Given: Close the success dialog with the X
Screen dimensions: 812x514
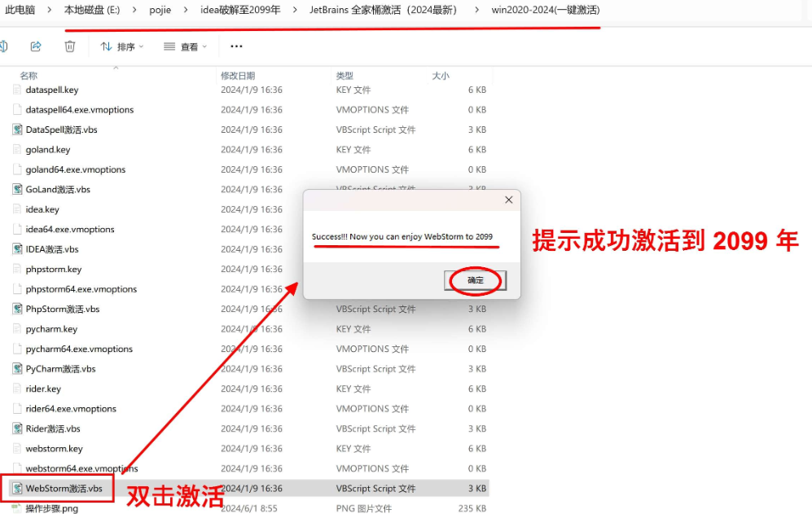Looking at the screenshot, I should 508,200.
